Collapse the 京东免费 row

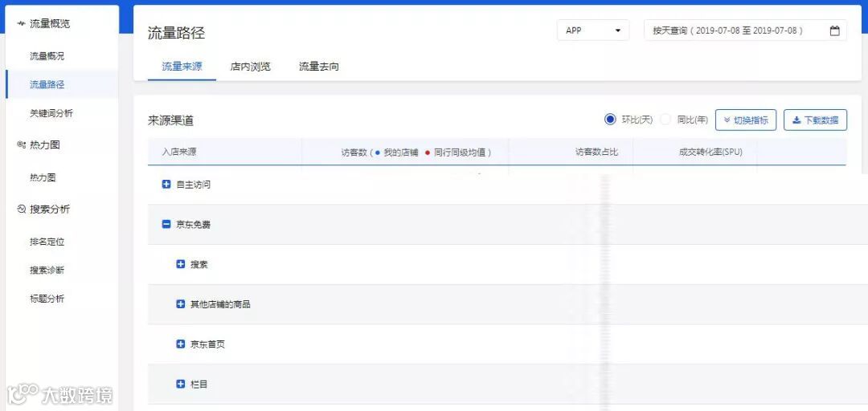(x=166, y=225)
